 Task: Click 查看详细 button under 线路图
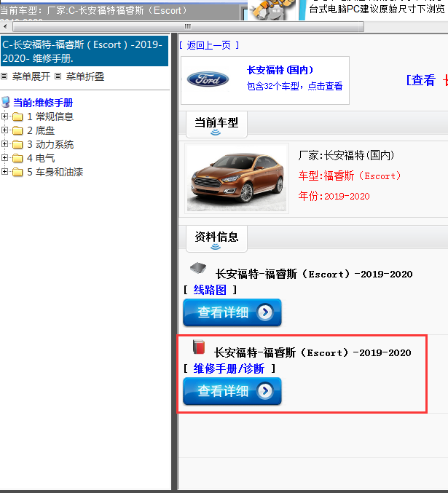pos(232,312)
